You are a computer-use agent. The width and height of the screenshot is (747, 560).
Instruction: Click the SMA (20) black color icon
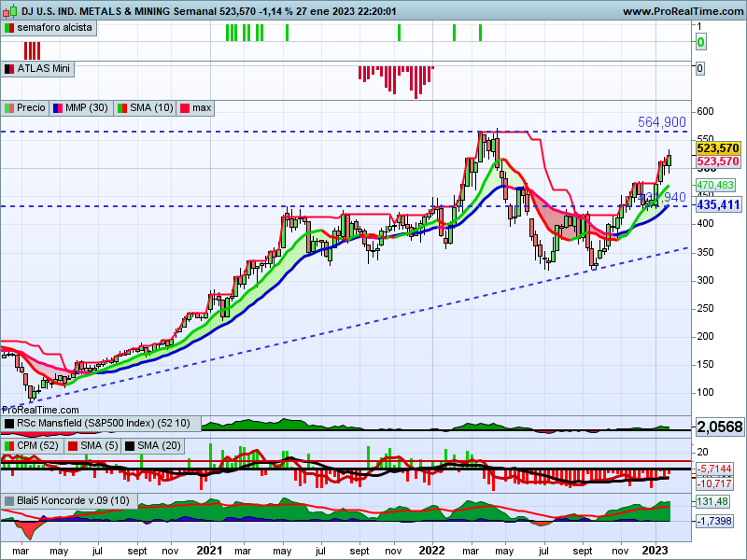pyautogui.click(x=130, y=447)
